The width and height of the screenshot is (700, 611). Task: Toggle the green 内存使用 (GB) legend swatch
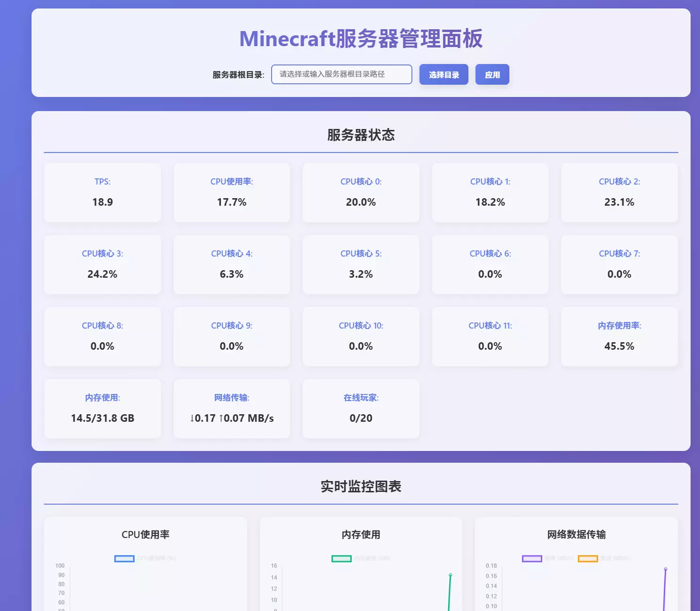pos(341,558)
